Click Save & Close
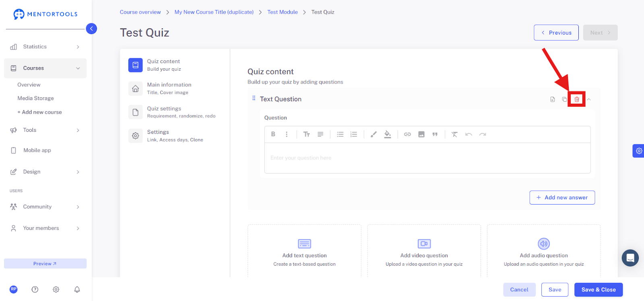Image resolution: width=644 pixels, height=301 pixels. [x=599, y=289]
